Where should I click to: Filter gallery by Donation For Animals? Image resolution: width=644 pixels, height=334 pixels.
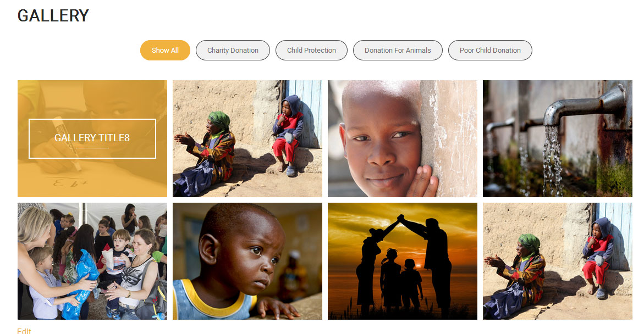(x=398, y=50)
